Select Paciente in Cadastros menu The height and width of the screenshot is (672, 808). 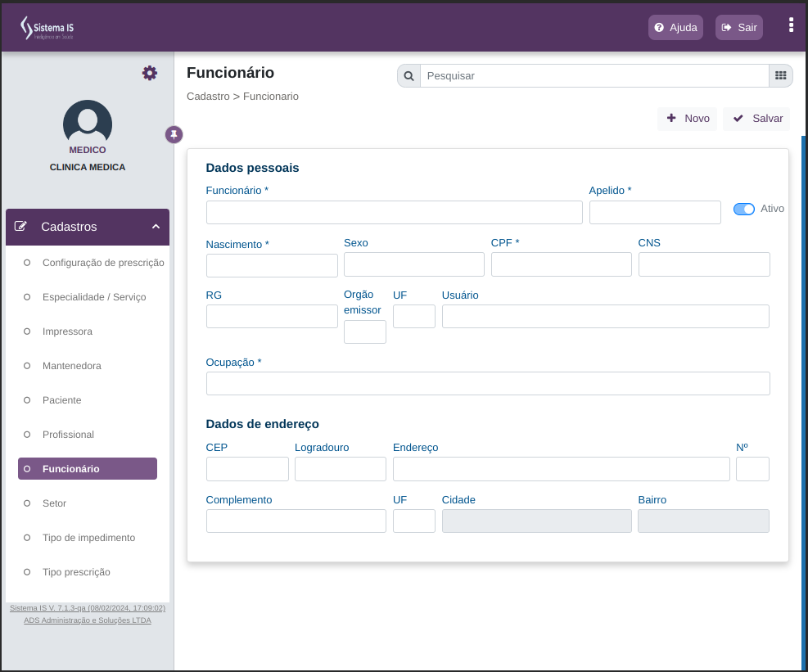(x=62, y=400)
